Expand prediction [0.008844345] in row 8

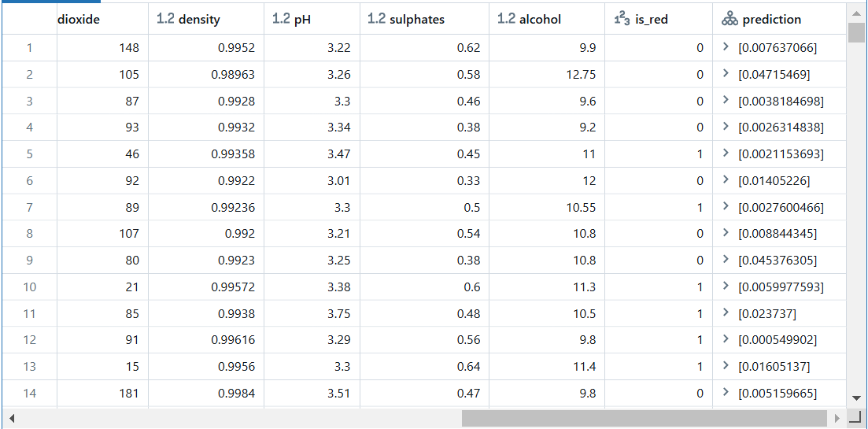tap(726, 233)
